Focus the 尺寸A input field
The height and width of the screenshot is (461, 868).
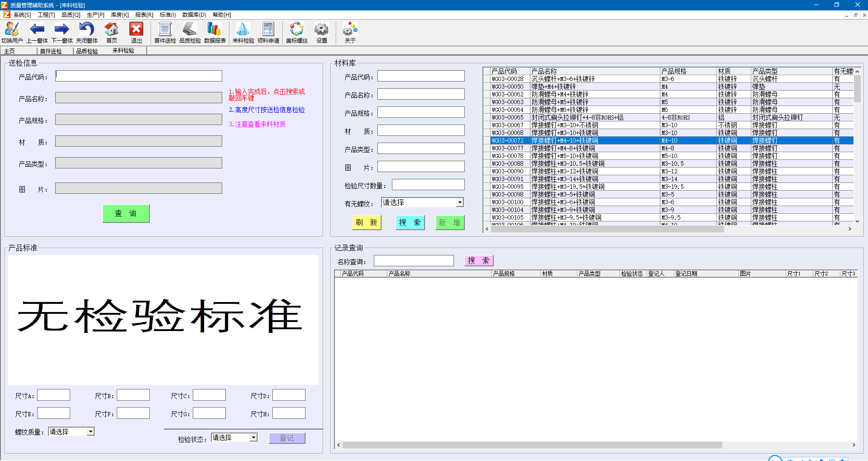pos(53,395)
